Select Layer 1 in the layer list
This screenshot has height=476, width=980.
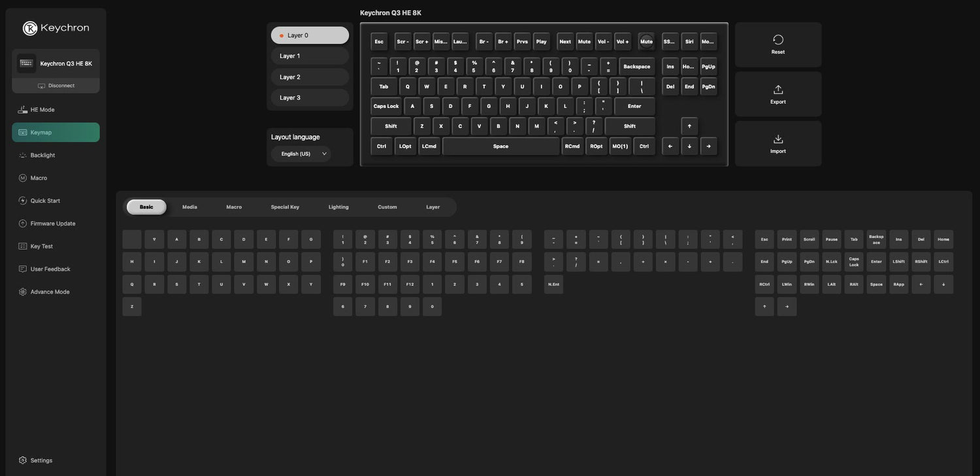click(310, 56)
